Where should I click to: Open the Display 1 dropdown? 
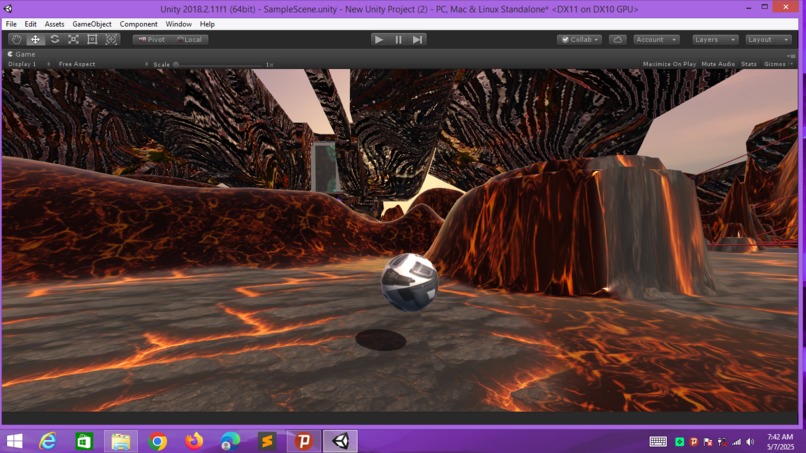pos(29,64)
